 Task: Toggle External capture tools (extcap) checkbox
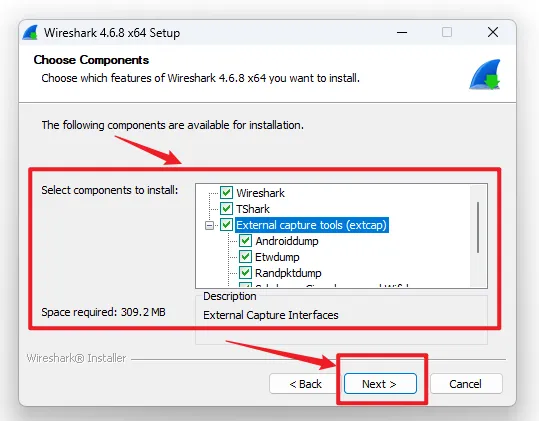click(x=226, y=225)
